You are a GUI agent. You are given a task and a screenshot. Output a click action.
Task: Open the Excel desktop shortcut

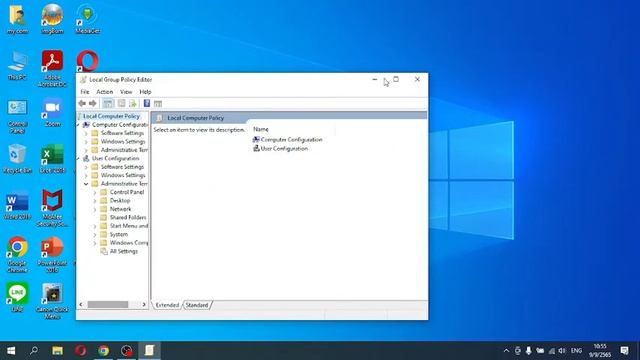(52, 159)
